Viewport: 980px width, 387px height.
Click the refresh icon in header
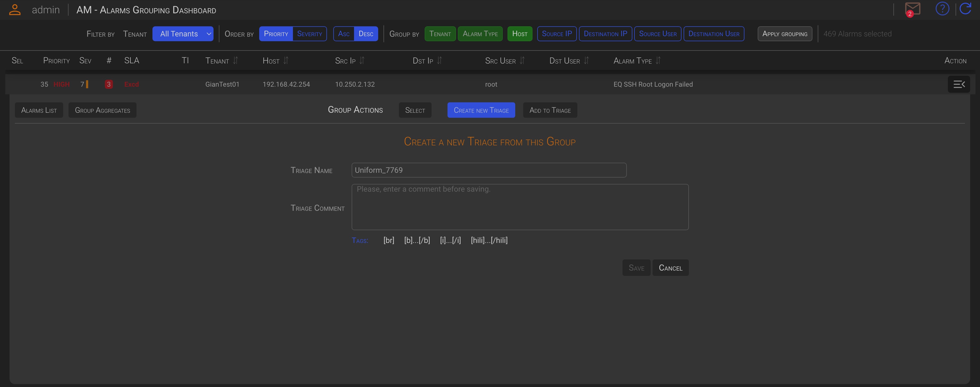click(x=966, y=9)
